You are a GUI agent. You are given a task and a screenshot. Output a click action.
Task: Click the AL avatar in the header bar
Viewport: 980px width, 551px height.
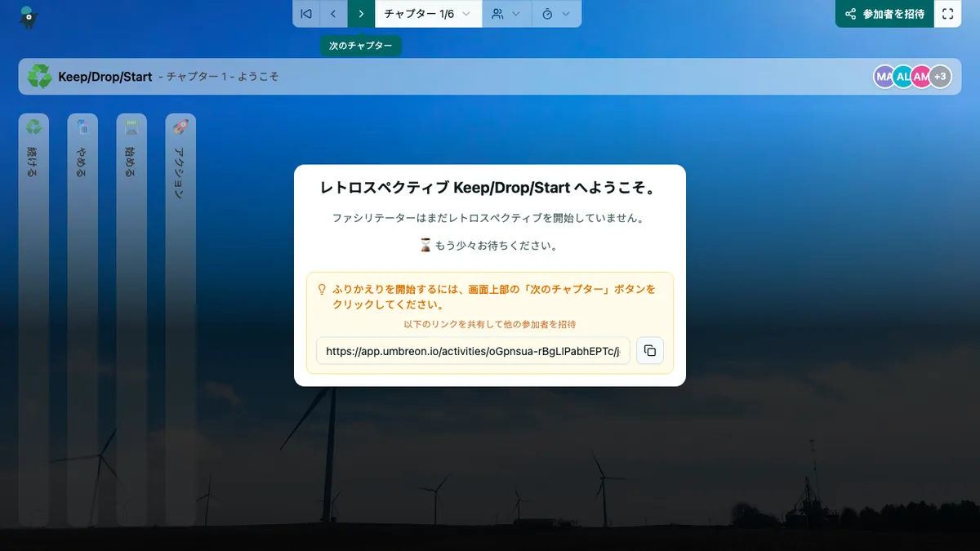tap(902, 76)
